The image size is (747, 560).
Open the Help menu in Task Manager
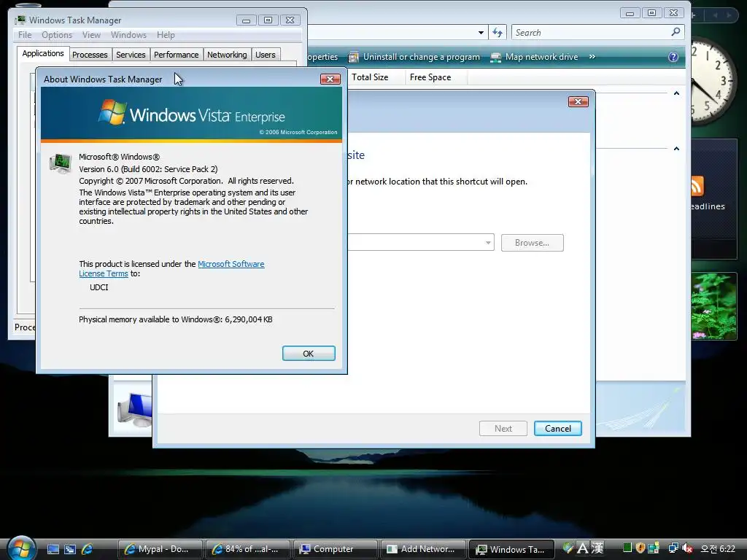(x=166, y=35)
